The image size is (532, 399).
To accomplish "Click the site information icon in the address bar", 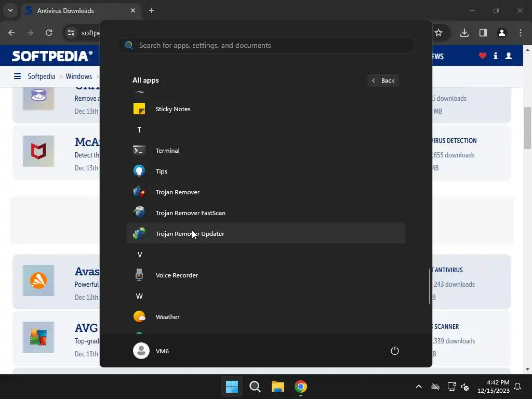I will [71, 33].
